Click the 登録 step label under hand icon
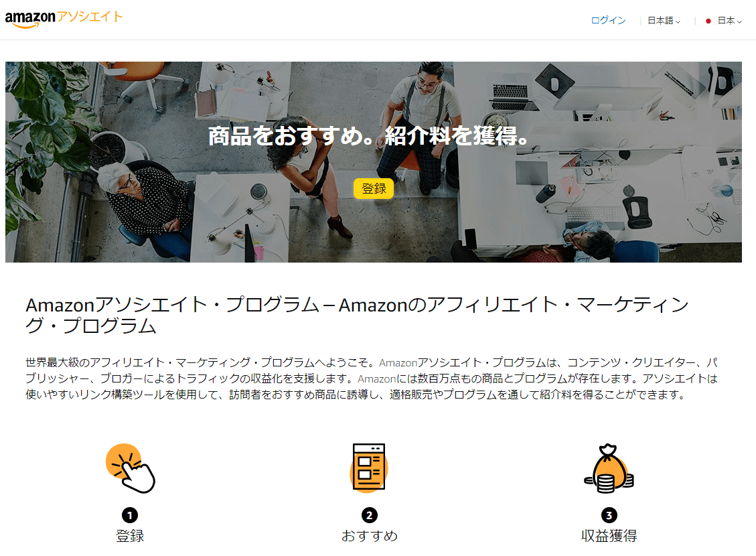756x556 pixels. pyautogui.click(x=130, y=536)
